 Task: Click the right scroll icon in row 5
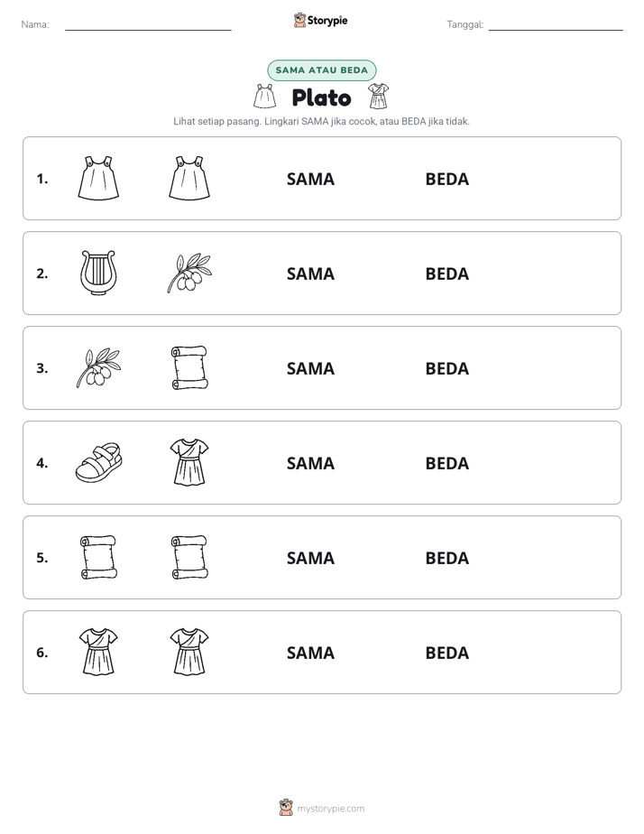[x=189, y=557]
